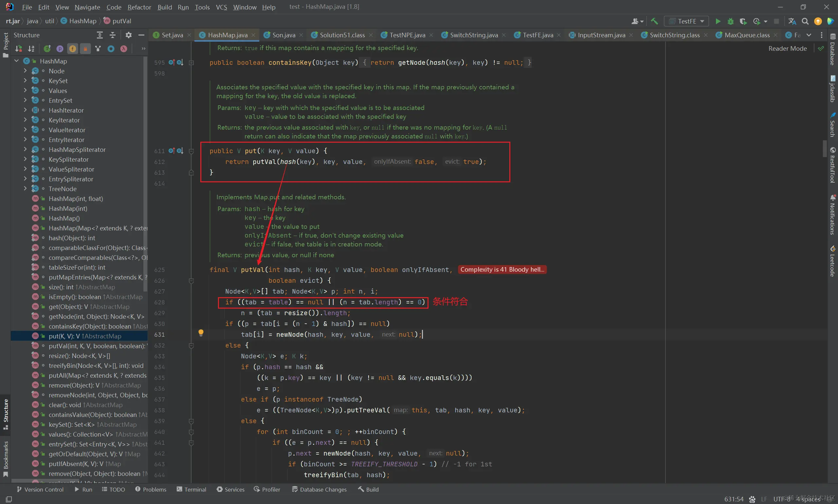Viewport: 838px width, 504px height.
Task: Sort structure alphabetically
Action: 31,48
